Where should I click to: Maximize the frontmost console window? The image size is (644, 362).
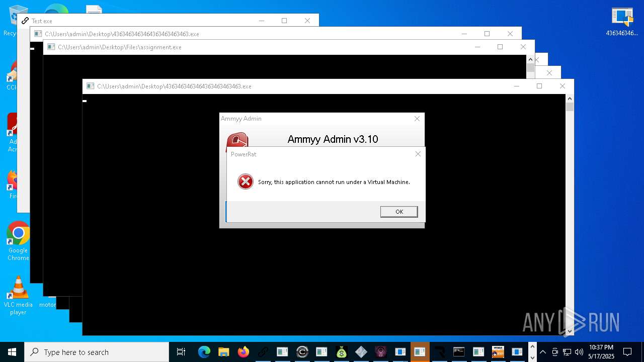[539, 86]
